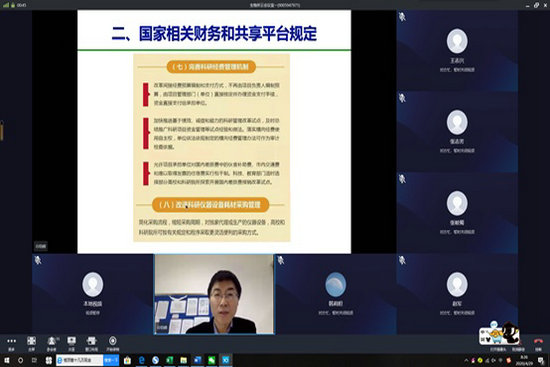This screenshot has height=367, width=550.
Task: Select the presenter's live video thumbnail
Action: 214,294
